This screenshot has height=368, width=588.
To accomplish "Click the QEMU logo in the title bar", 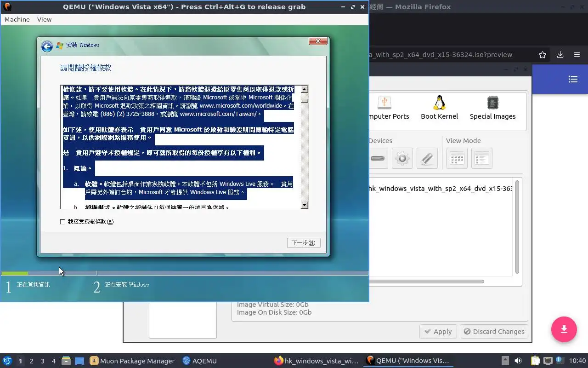I will (x=7, y=6).
